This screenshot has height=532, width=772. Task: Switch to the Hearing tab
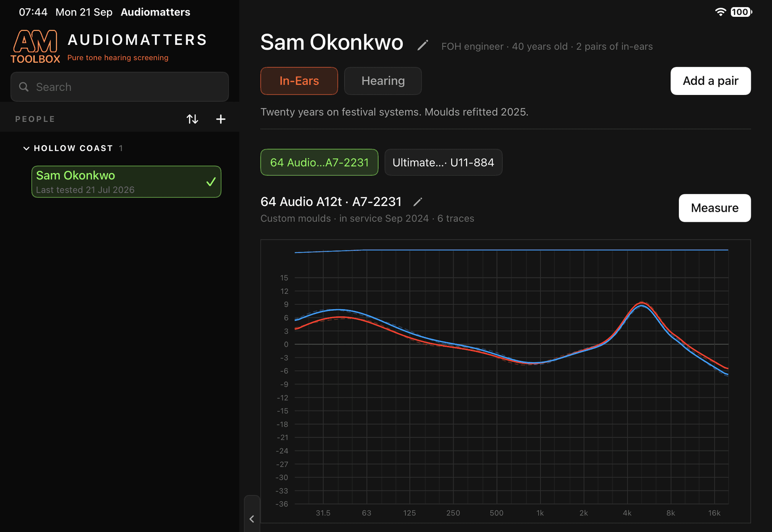click(x=383, y=81)
